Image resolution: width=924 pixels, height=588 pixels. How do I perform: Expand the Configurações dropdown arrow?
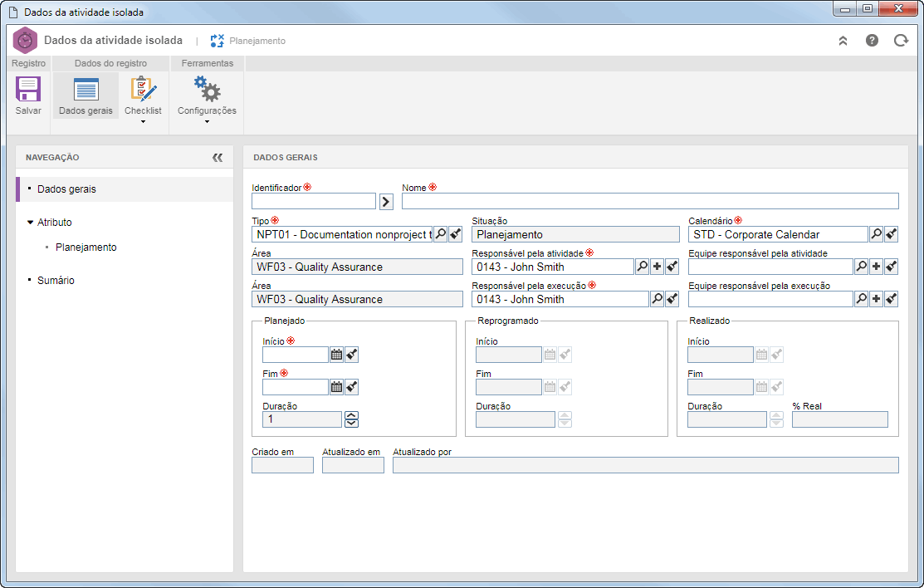tap(207, 122)
